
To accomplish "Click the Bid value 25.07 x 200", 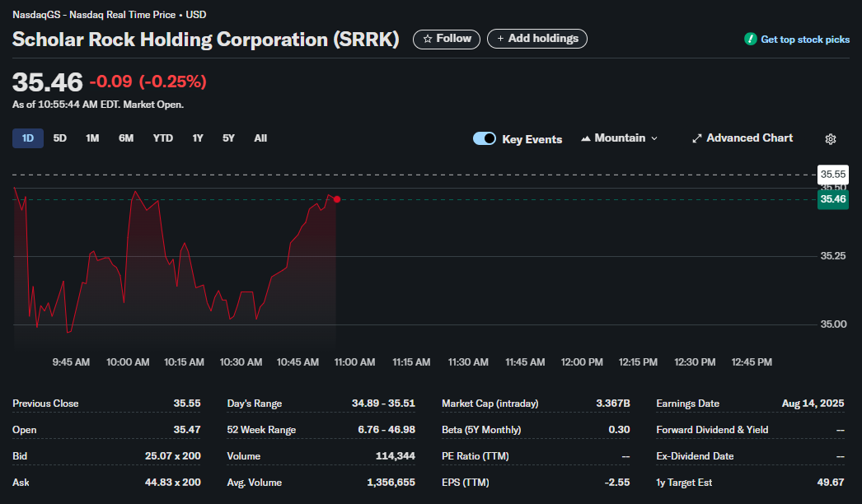I will [x=172, y=456].
